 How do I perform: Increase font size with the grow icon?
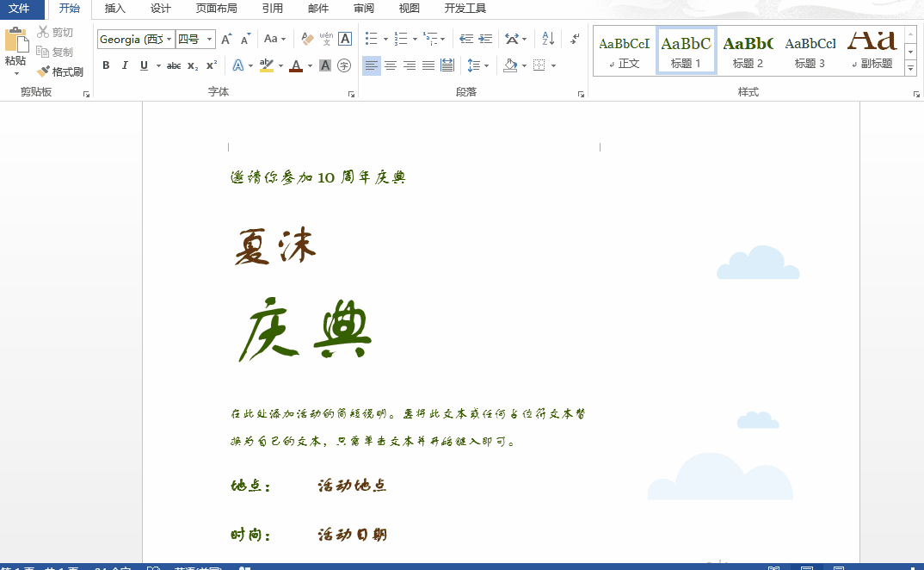point(226,39)
